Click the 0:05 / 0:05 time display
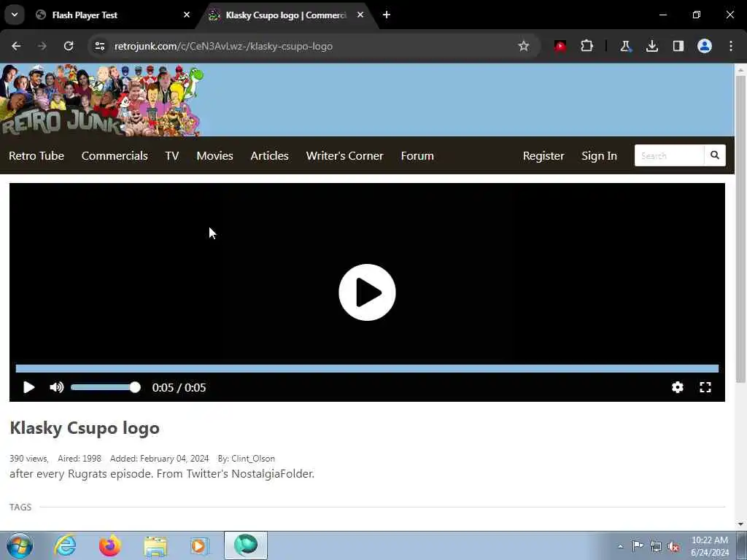 tap(179, 388)
